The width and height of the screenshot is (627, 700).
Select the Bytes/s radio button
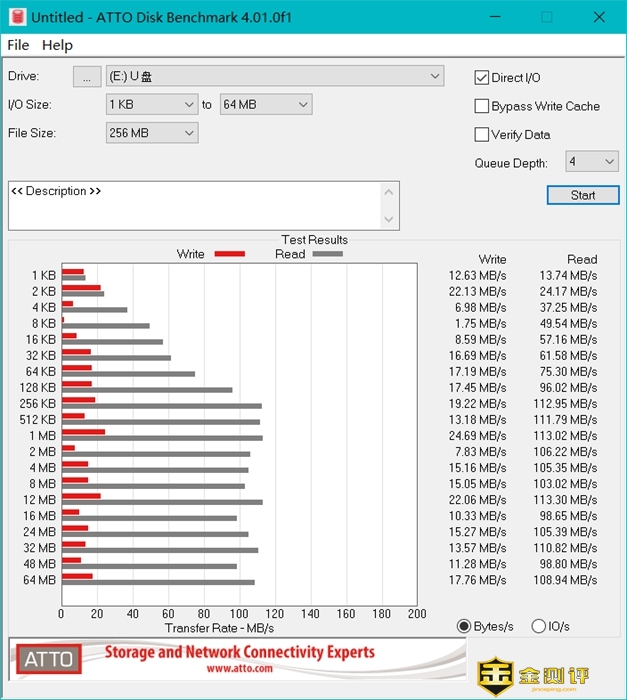tap(463, 626)
